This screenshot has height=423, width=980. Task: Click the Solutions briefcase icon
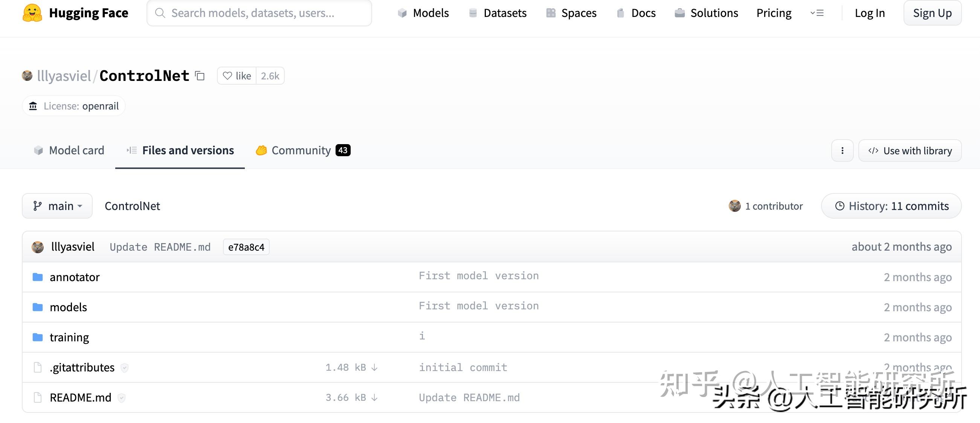click(679, 12)
